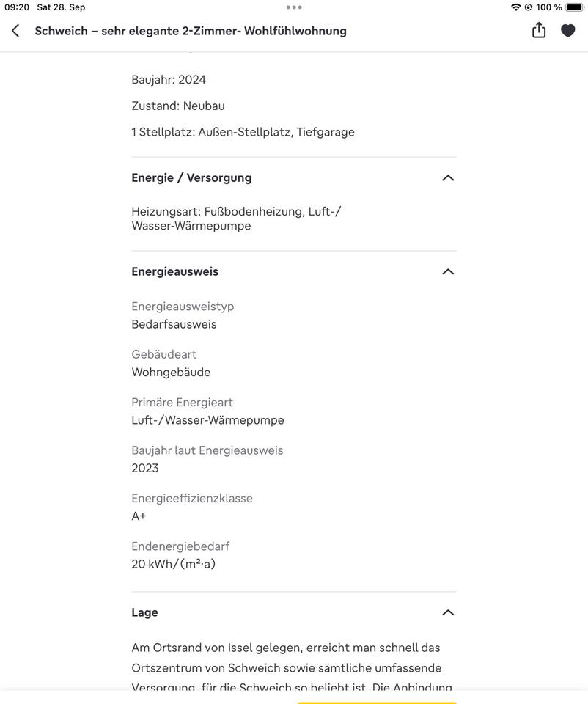Tap the back arrow in the header
The image size is (588, 704).
[x=16, y=31]
